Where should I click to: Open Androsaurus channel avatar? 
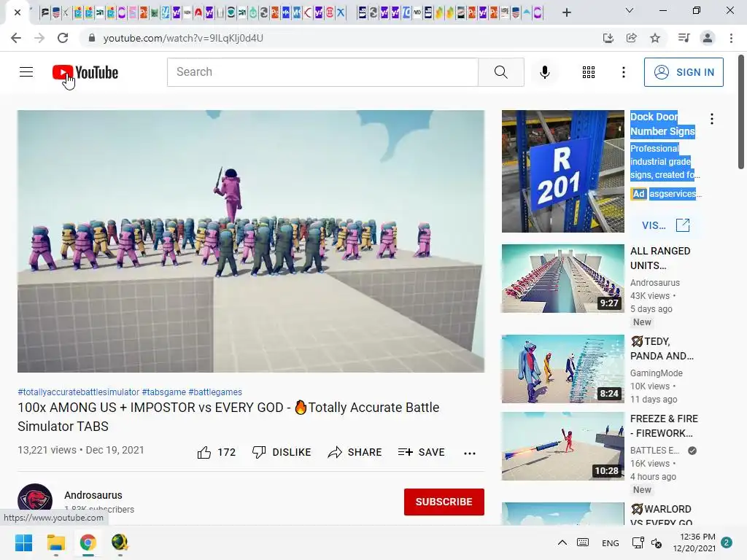(x=35, y=501)
